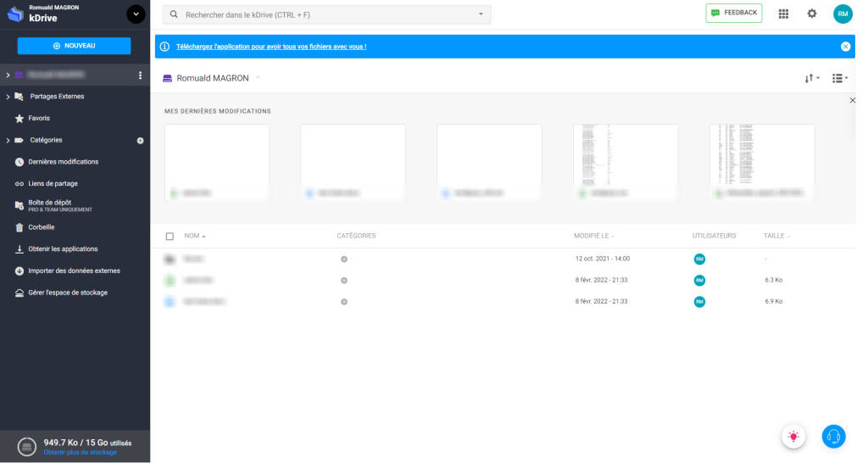Select the 12 oct. 2021 - 14:00 date
The width and height of the screenshot is (868, 463).
coord(603,259)
